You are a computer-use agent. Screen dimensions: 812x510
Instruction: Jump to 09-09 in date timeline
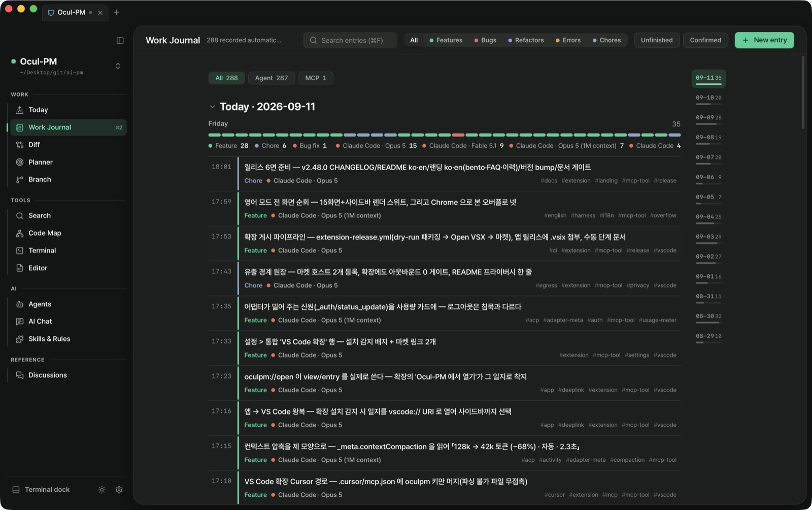pos(708,119)
